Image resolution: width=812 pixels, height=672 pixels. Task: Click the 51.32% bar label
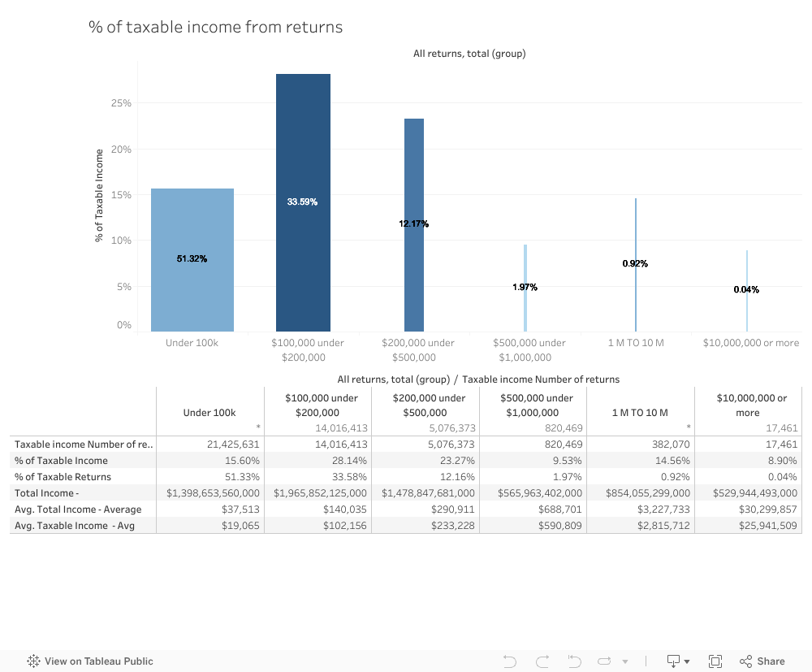[x=192, y=258]
